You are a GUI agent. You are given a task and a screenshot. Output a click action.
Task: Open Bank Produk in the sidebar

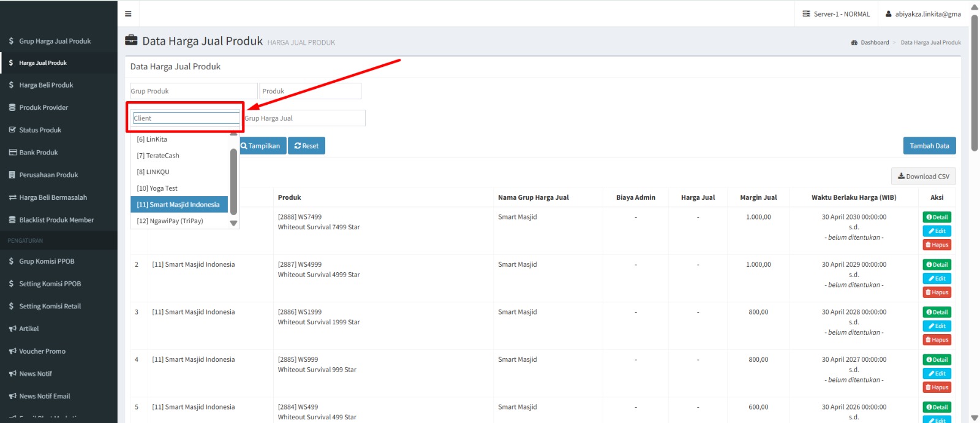[38, 153]
